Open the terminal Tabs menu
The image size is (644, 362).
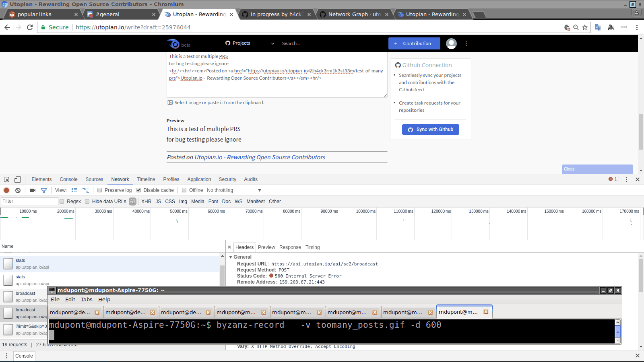coord(87,300)
